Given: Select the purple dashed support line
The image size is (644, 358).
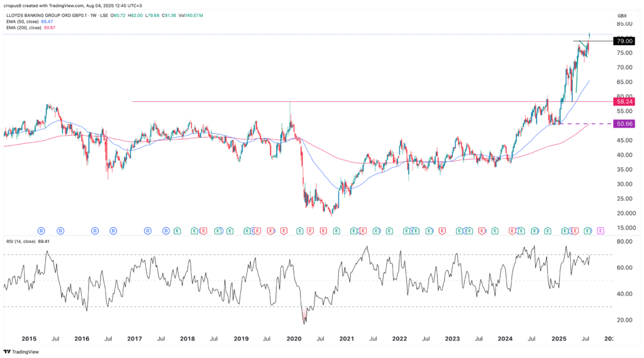Looking at the screenshot, I should [585, 124].
